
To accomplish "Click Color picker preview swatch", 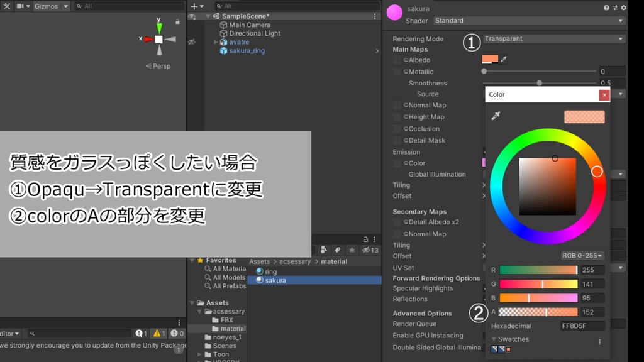I will coord(584,117).
